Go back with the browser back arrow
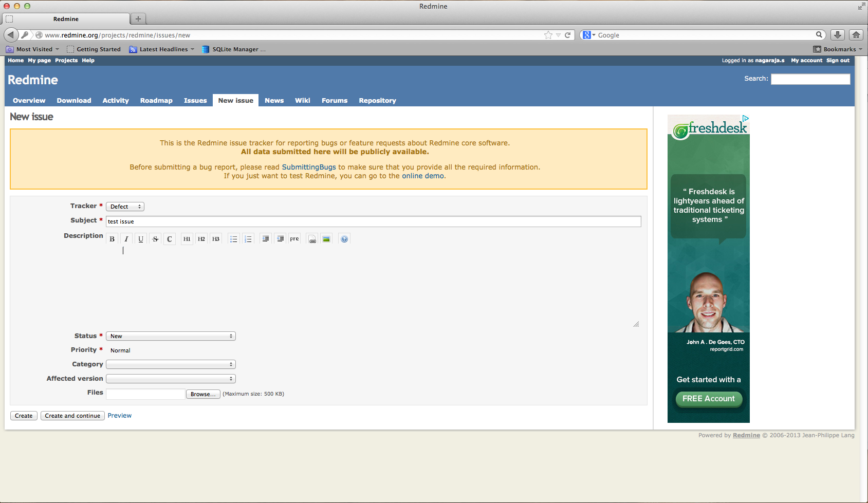 [11, 35]
